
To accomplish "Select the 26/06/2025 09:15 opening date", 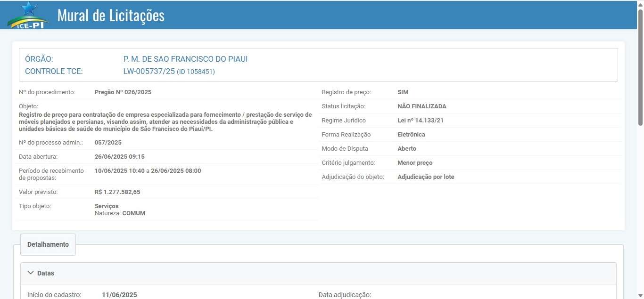I will (120, 157).
